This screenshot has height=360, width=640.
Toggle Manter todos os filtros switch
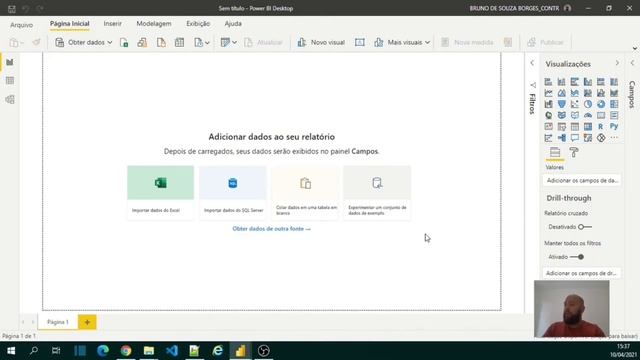point(577,257)
